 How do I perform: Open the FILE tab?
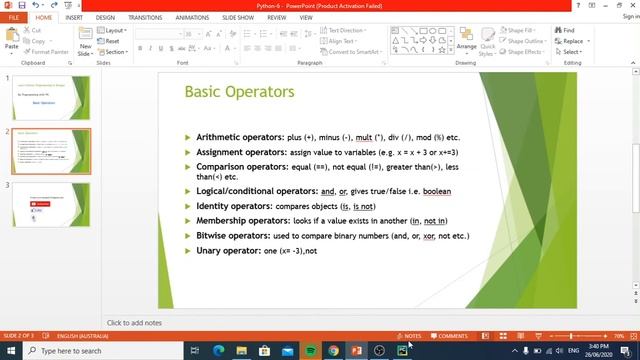click(x=13, y=18)
